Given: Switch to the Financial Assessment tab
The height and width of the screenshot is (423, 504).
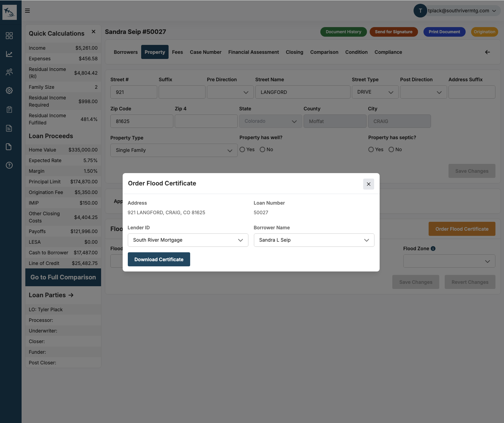Looking at the screenshot, I should [x=254, y=52].
